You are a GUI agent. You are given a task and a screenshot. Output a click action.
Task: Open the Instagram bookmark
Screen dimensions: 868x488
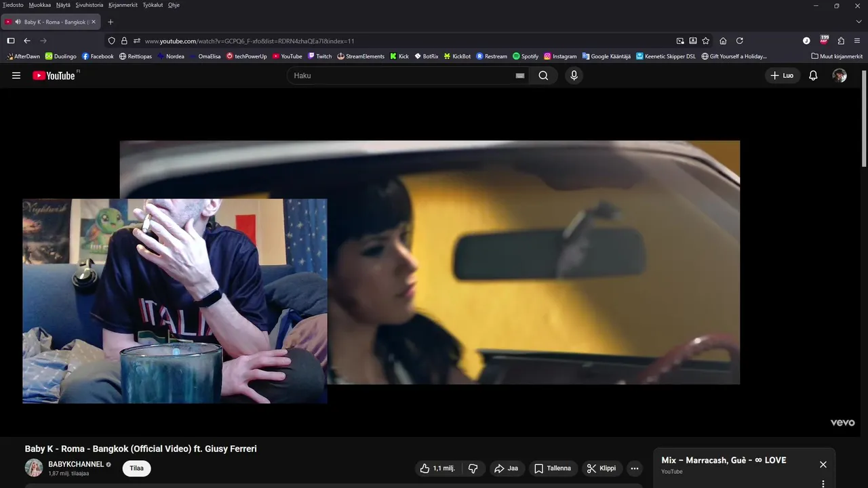coord(560,56)
